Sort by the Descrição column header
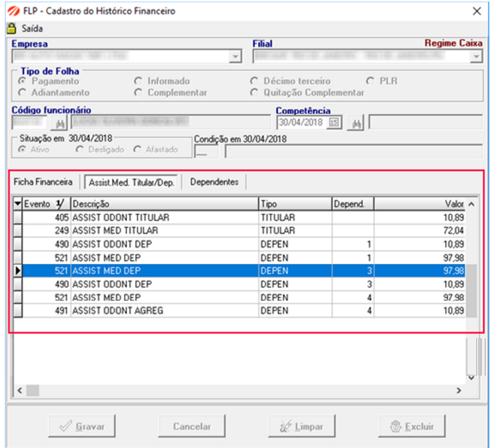The height and width of the screenshot is (448, 490). (164, 204)
